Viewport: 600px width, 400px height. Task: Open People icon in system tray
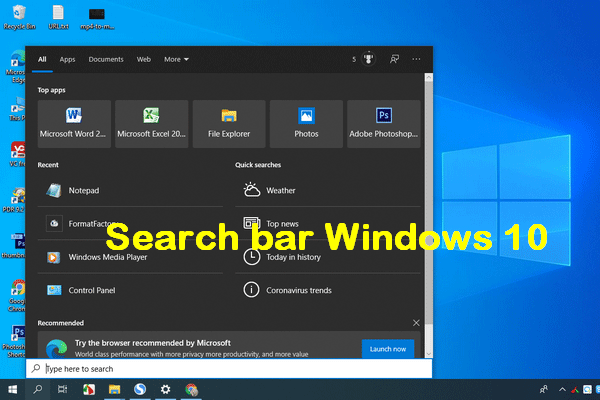[x=544, y=390]
